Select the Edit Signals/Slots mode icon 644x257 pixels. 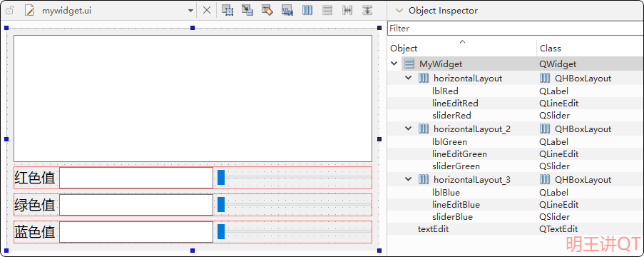tap(247, 10)
